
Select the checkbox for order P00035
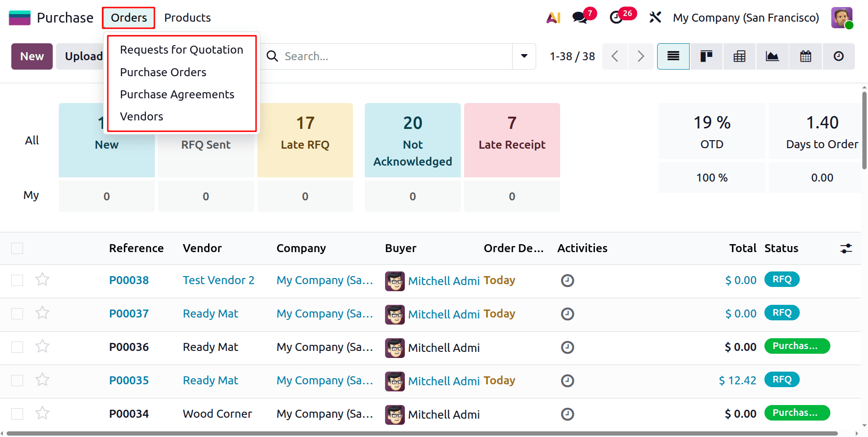click(x=17, y=380)
